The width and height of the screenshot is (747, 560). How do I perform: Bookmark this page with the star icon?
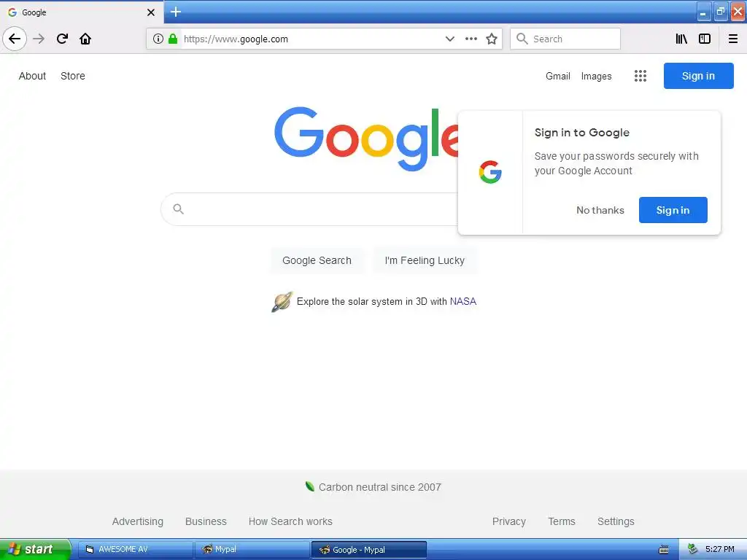(492, 39)
